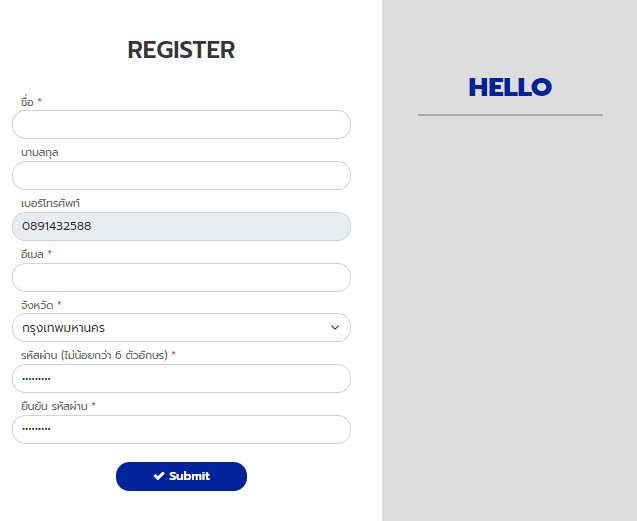Image resolution: width=637 pixels, height=521 pixels.
Task: Click the ชื่อ field label
Action: [27, 102]
